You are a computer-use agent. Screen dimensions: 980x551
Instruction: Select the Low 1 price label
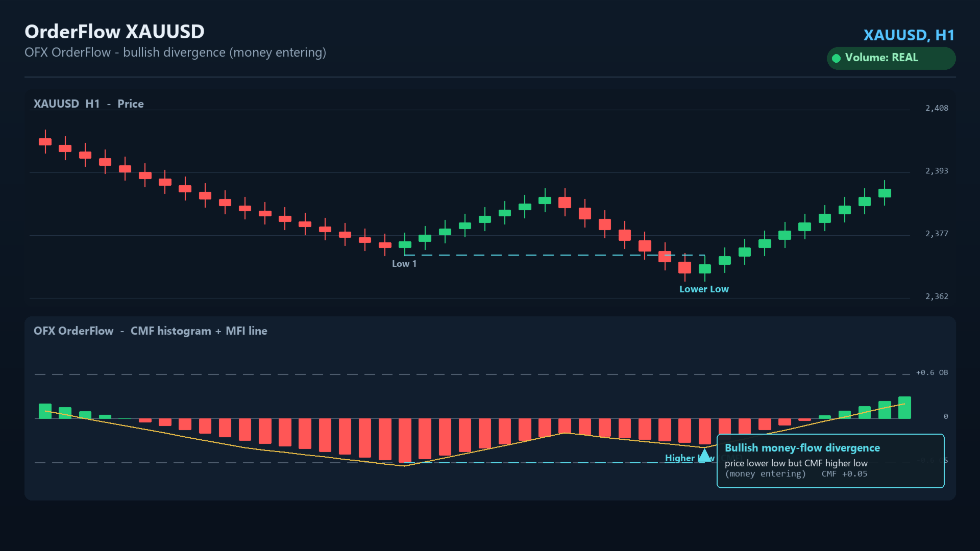click(404, 264)
